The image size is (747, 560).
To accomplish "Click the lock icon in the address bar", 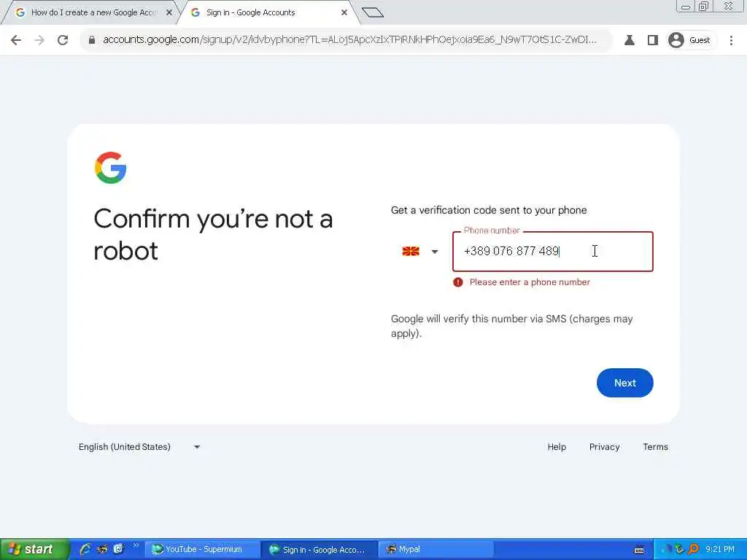I will (x=92, y=40).
